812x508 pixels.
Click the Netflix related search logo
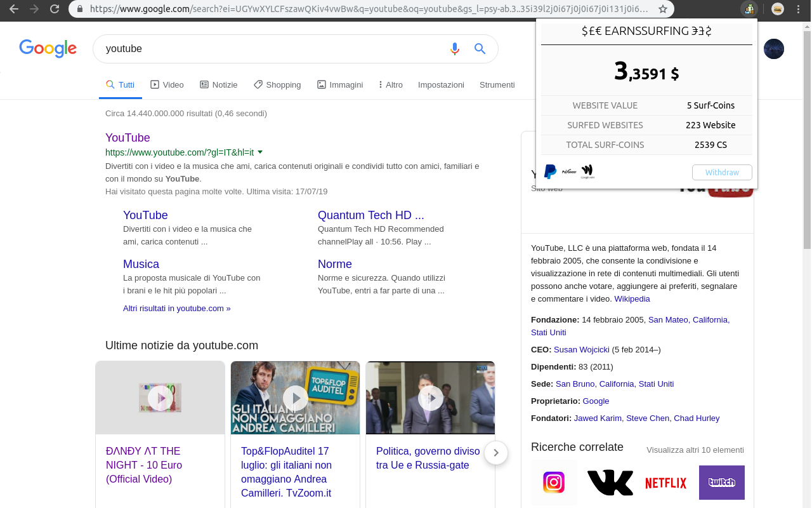click(666, 483)
